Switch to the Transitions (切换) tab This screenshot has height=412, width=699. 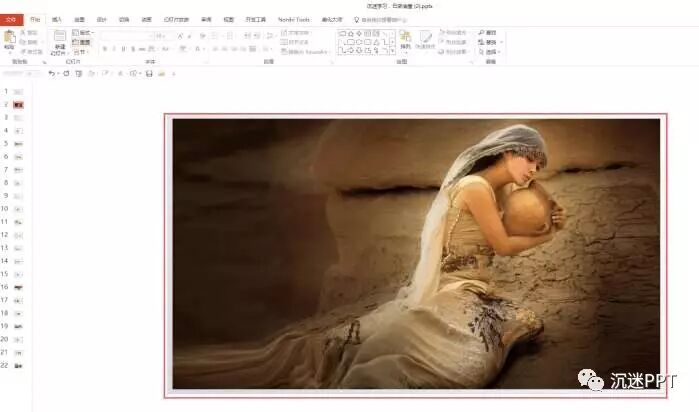click(x=124, y=20)
